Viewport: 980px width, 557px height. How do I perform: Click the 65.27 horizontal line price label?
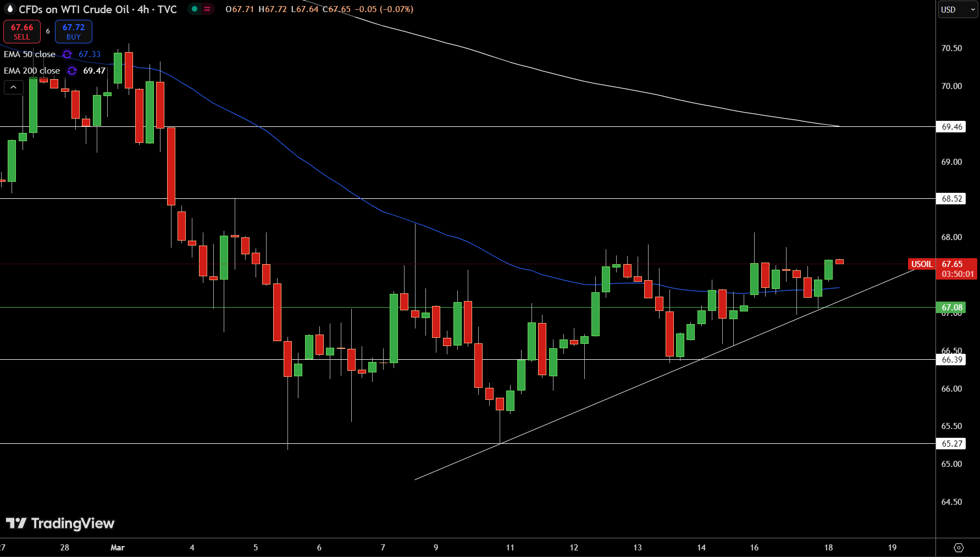coord(952,444)
